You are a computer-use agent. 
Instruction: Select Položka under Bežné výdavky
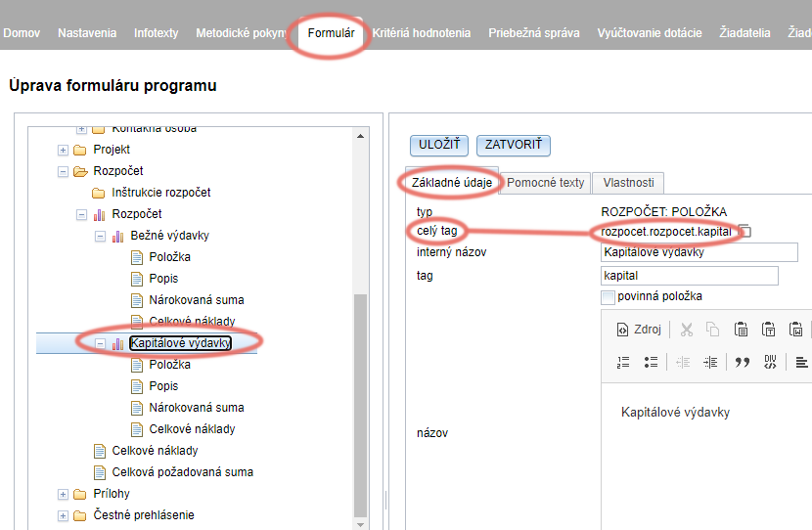(170, 257)
